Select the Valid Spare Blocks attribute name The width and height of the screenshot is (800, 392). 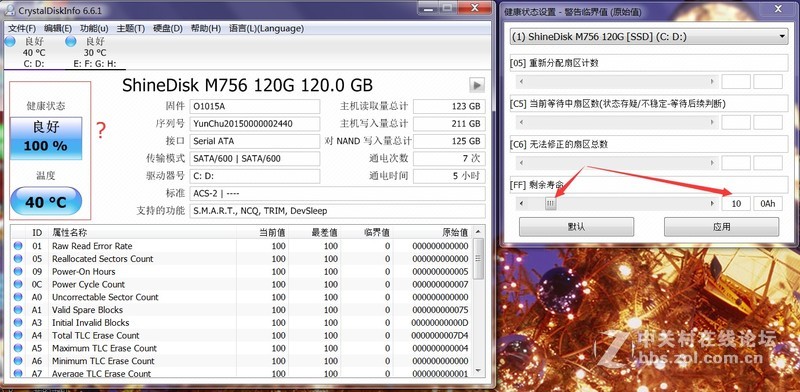pyautogui.click(x=87, y=309)
